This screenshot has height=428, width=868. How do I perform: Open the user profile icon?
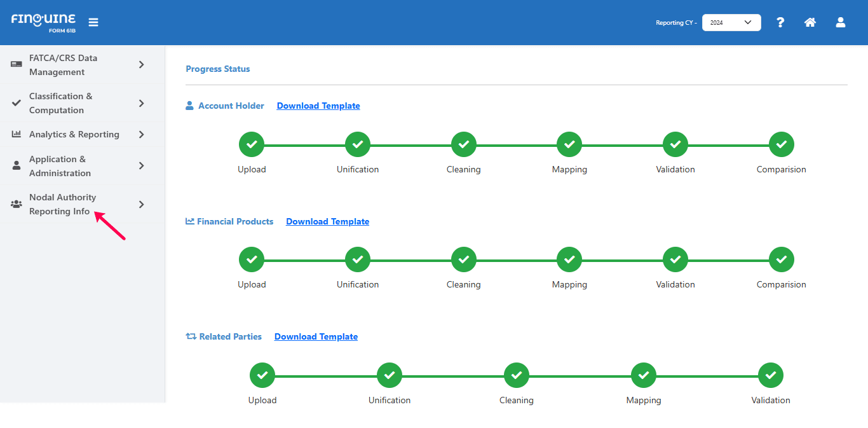click(840, 22)
